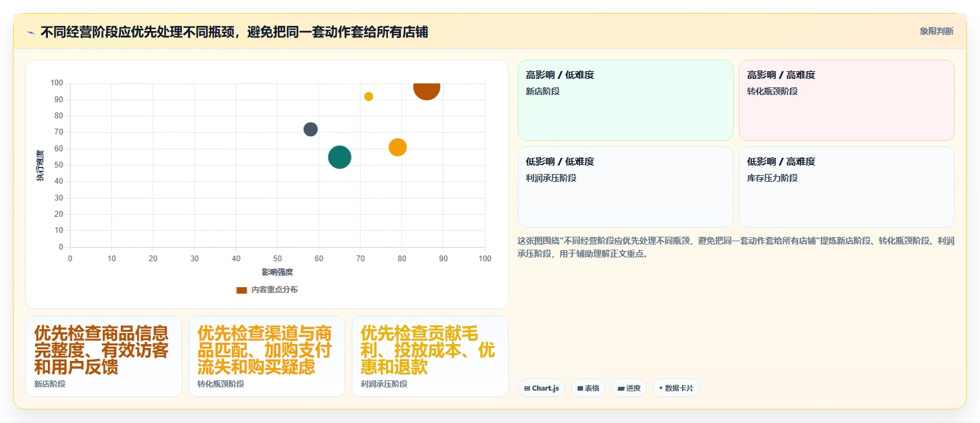Click the description paragraph starting 这张图围绕
The height and width of the screenshot is (423, 980).
pyautogui.click(x=736, y=247)
